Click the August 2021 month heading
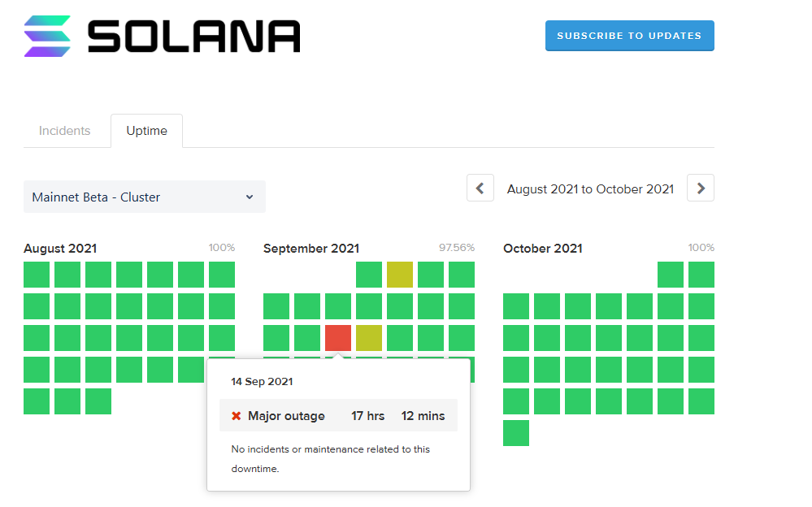This screenshot has width=812, height=507. [60, 249]
